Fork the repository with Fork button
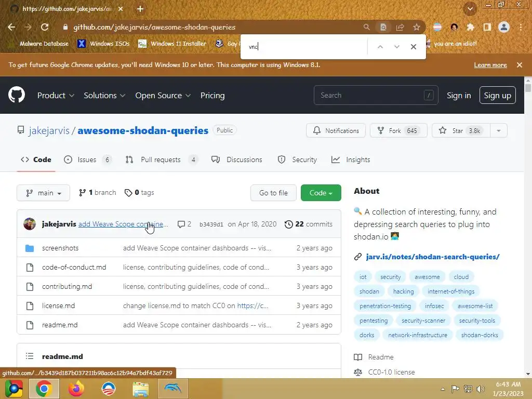The width and height of the screenshot is (532, 399). coord(398,130)
